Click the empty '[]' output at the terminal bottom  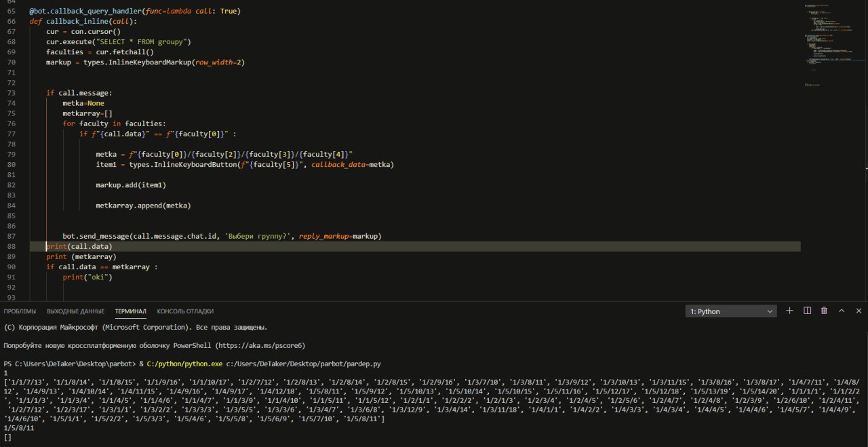click(x=7, y=438)
